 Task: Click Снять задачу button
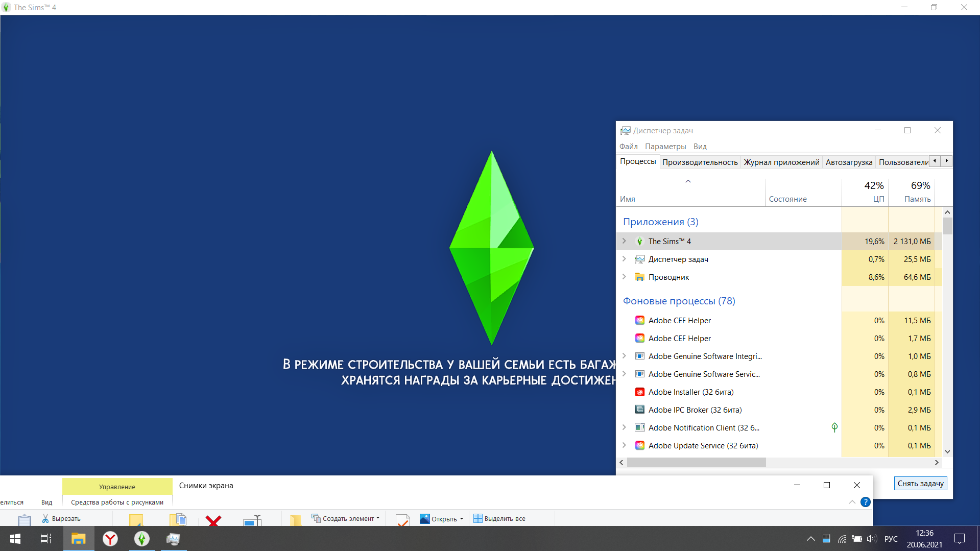coord(920,484)
